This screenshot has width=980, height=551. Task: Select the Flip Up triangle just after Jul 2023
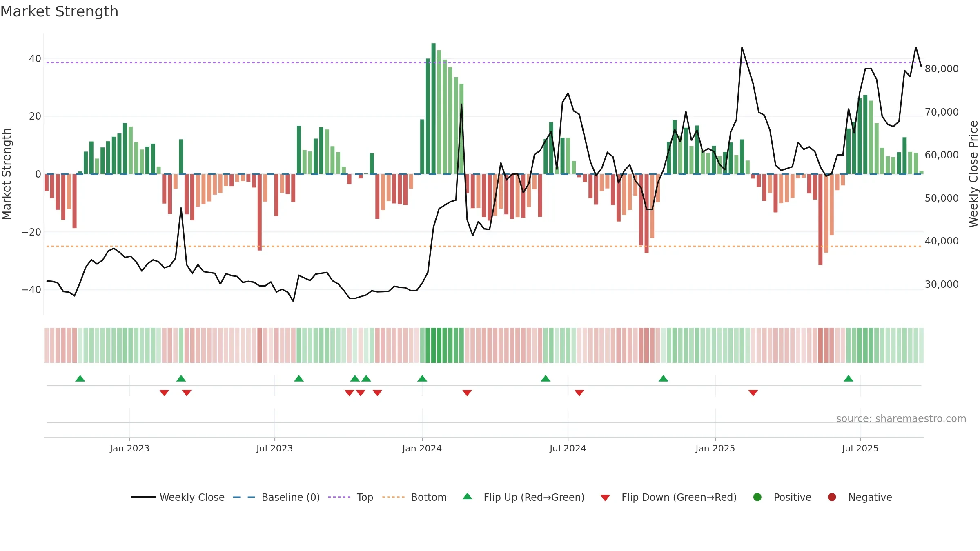(299, 378)
